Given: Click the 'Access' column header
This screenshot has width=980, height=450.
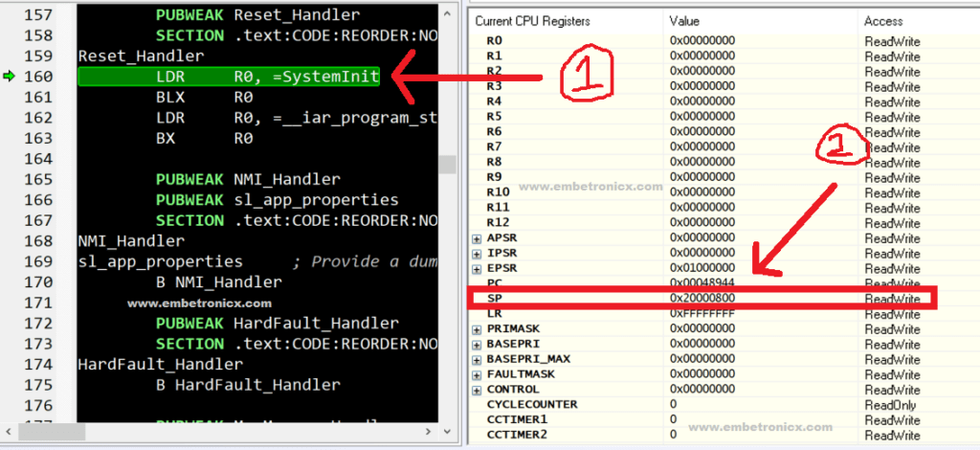Looking at the screenshot, I should 883,21.
